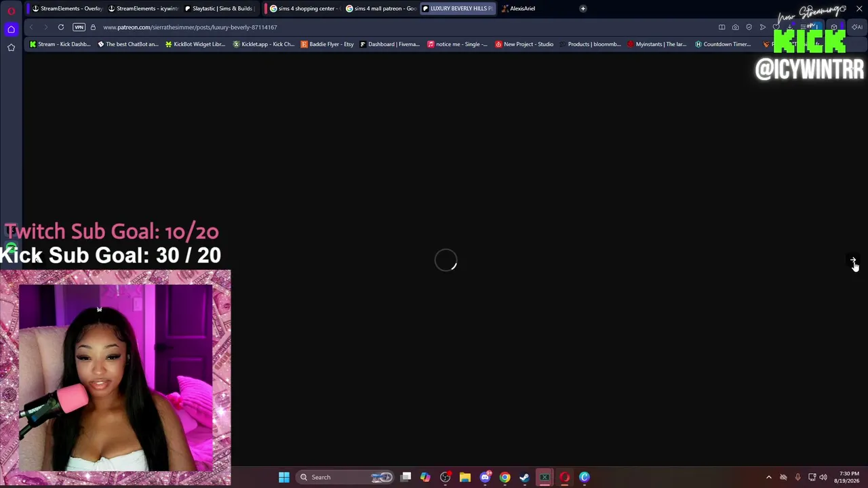Screen dimensions: 868x488
Task: Open Discord from the taskbar
Action: [485, 477]
